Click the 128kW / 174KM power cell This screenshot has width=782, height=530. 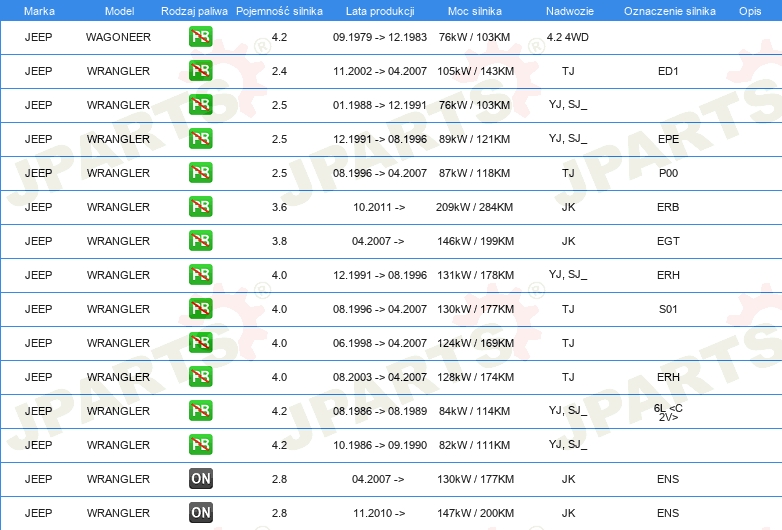tap(475, 376)
